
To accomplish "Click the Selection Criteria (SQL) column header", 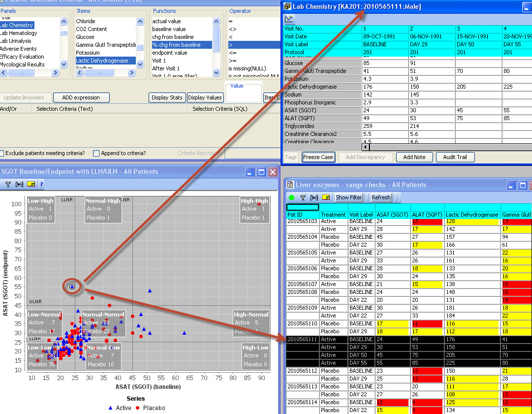I will pos(220,109).
